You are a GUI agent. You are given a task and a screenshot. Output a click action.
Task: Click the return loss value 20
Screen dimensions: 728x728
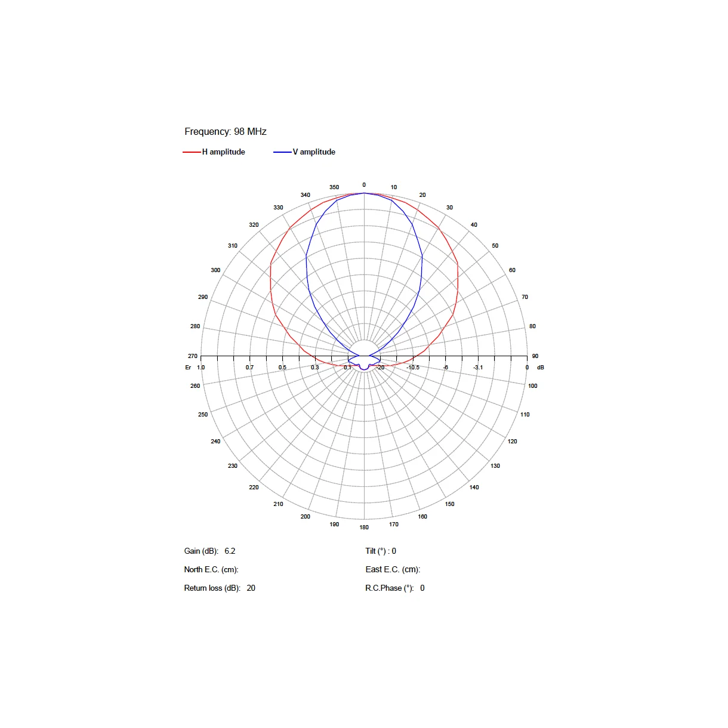pos(251,588)
